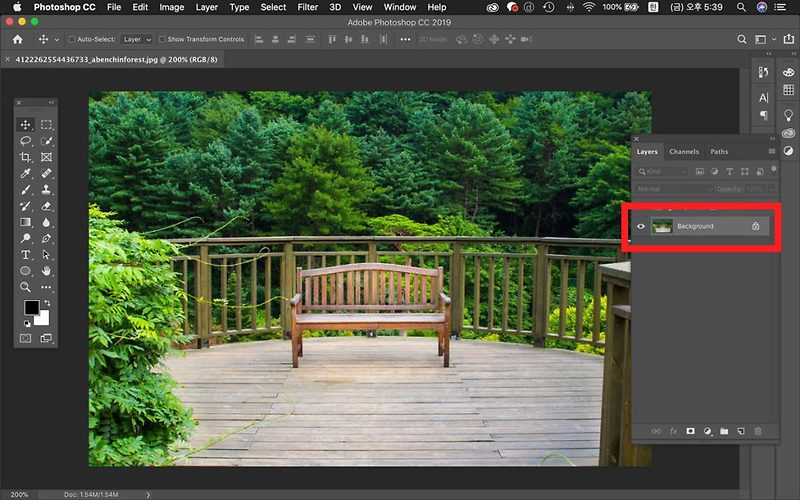The height and width of the screenshot is (500, 800).
Task: Swap foreground and background colors
Action: (x=47, y=303)
